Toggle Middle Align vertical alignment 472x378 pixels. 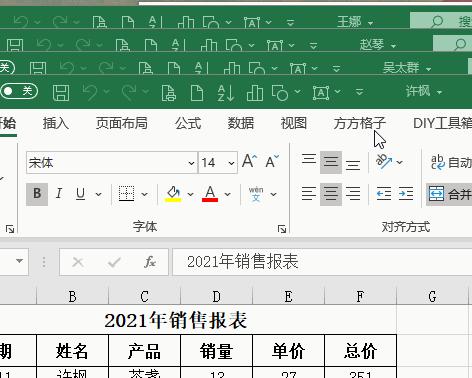click(x=331, y=162)
